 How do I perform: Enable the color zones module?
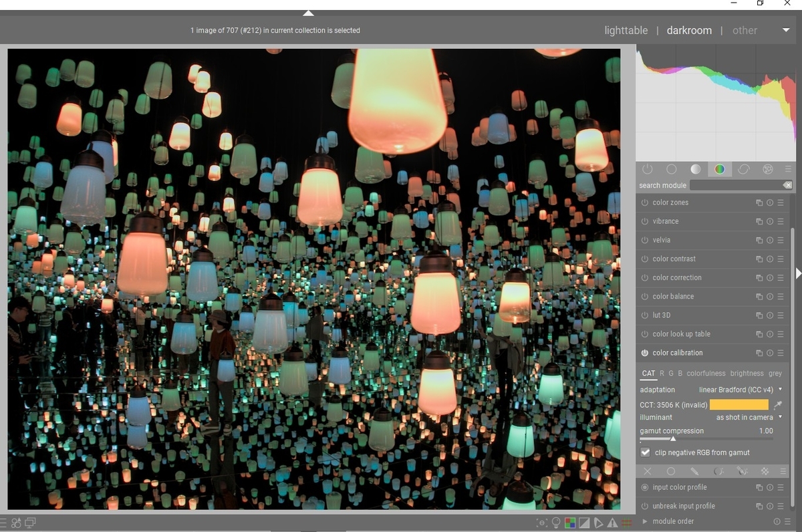(x=645, y=203)
